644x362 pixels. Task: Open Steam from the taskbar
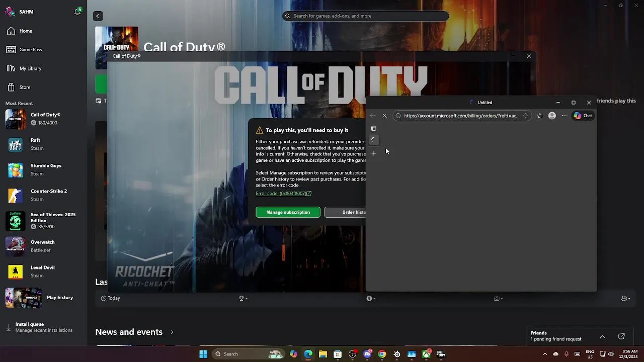click(x=397, y=354)
